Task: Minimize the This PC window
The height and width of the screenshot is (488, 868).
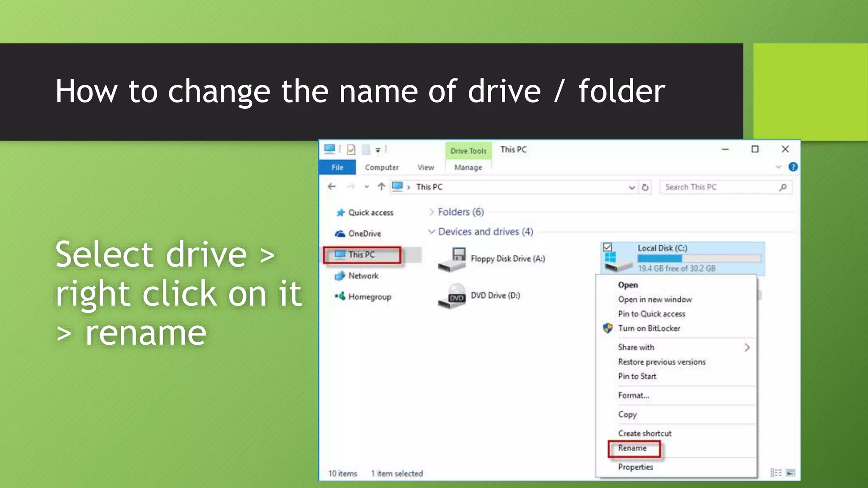Action: pyautogui.click(x=725, y=149)
